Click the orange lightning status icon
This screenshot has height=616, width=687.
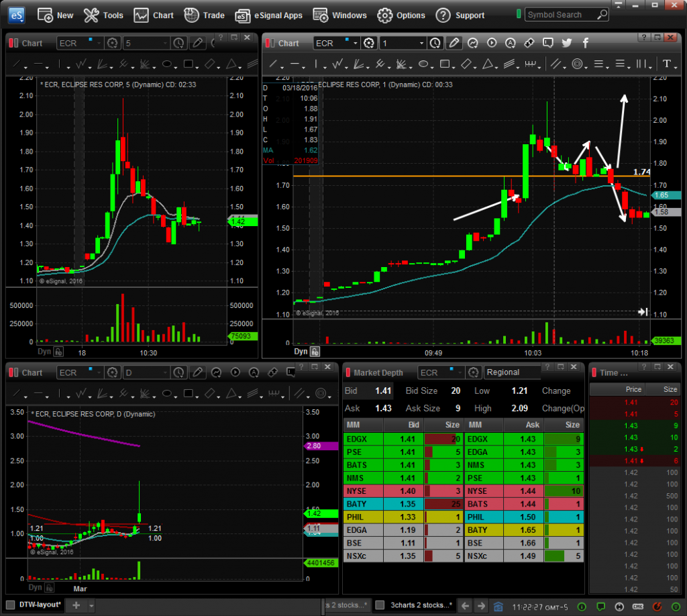(x=657, y=607)
